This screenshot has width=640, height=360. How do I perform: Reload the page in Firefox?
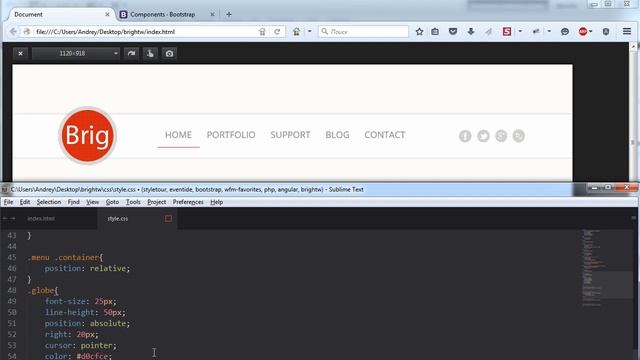(x=277, y=31)
